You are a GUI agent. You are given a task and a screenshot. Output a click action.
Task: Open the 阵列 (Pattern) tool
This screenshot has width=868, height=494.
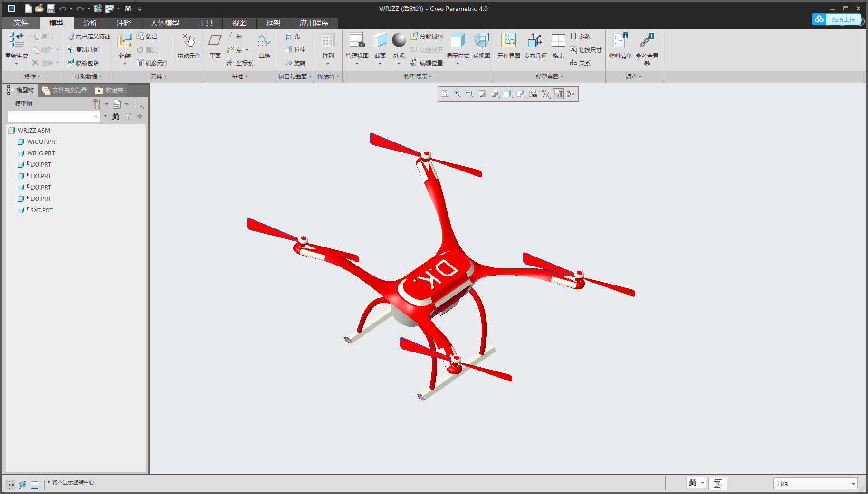[328, 40]
